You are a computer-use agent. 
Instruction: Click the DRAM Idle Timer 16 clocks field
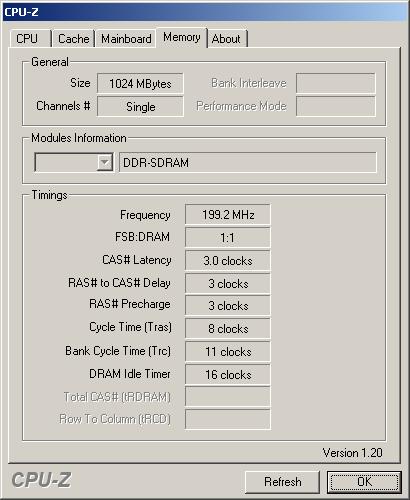tap(228, 375)
